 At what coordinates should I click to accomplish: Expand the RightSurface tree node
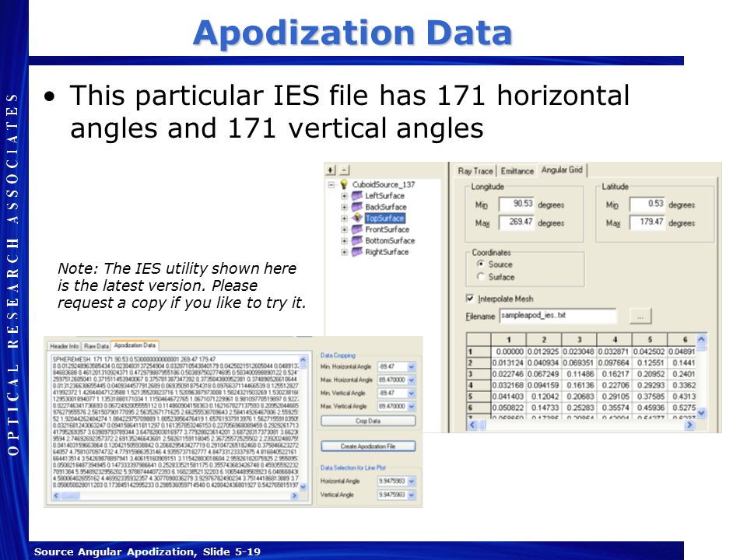pyautogui.click(x=344, y=252)
